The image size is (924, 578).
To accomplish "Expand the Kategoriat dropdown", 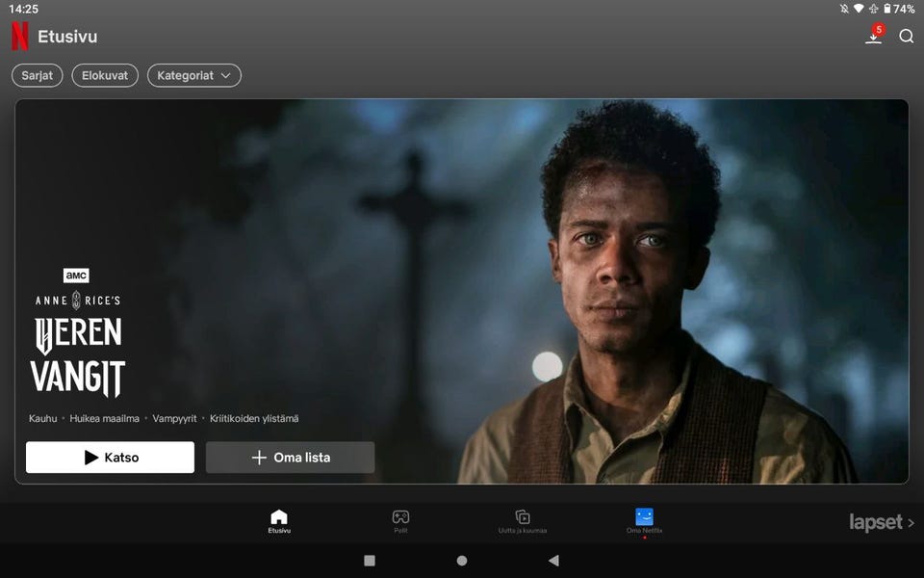I will pos(193,75).
